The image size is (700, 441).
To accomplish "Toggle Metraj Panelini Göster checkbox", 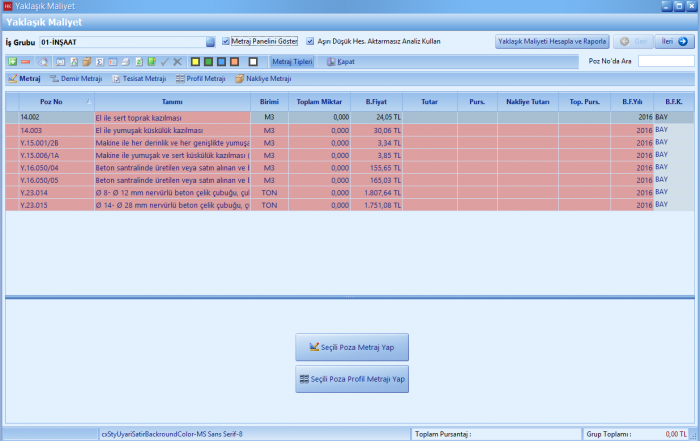I will [x=226, y=42].
